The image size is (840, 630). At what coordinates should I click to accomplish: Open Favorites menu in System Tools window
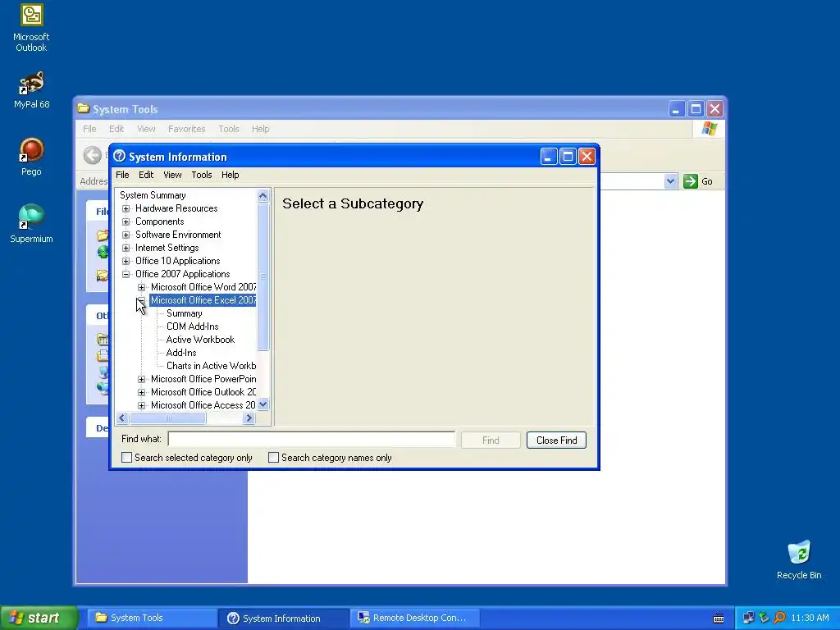(x=186, y=129)
